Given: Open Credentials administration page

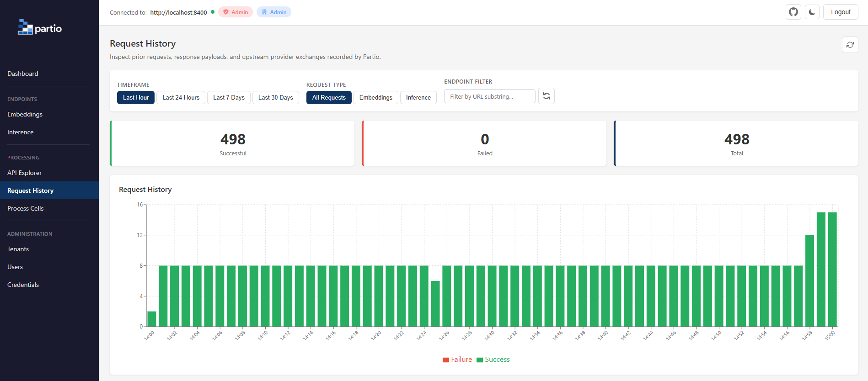Looking at the screenshot, I should 49,285.
